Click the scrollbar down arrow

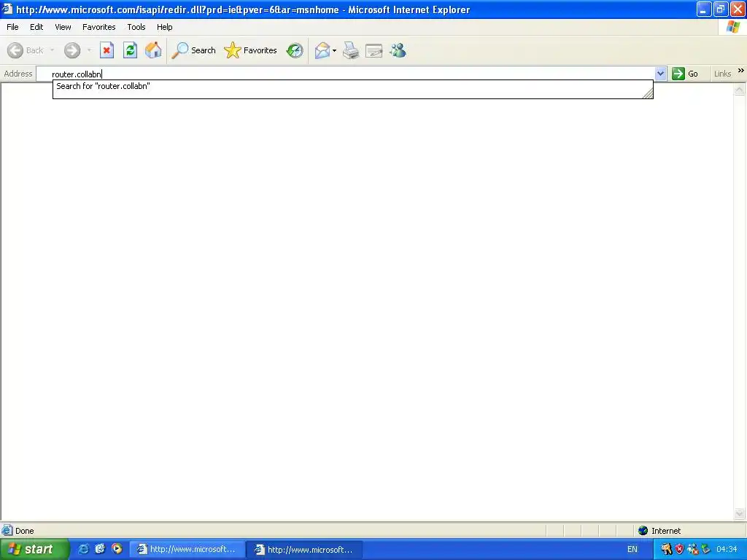coord(740,513)
